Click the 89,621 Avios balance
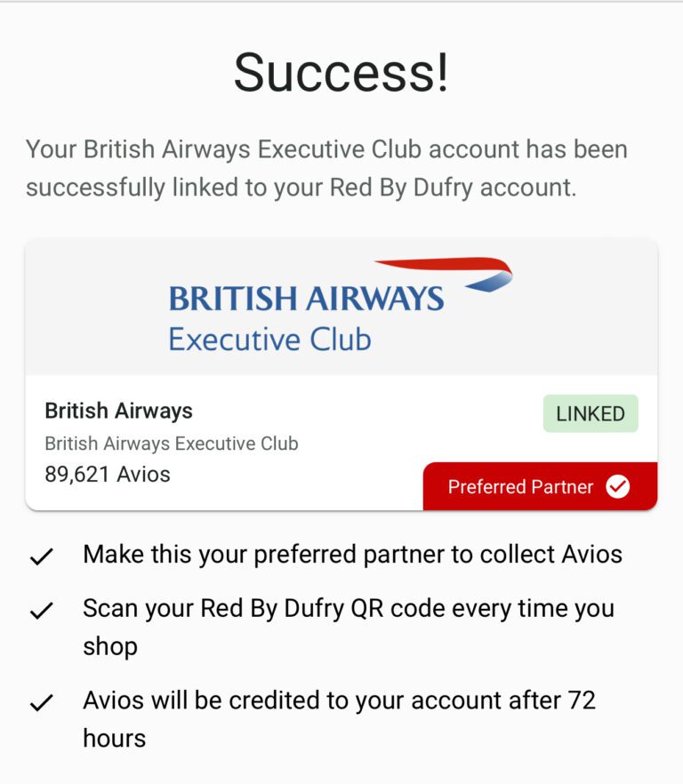 [108, 474]
